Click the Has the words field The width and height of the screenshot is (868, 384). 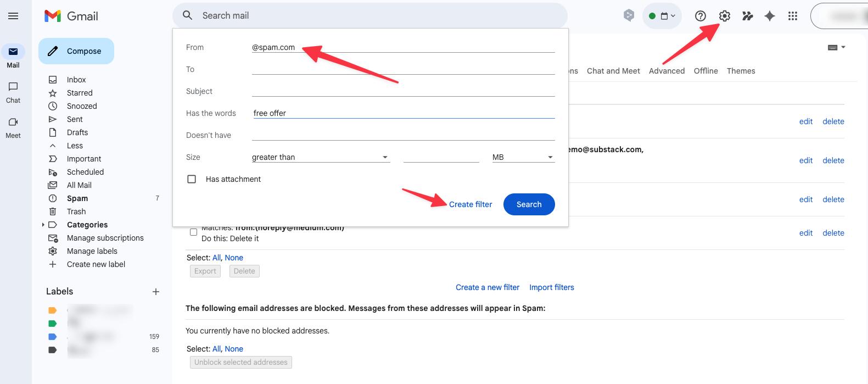[403, 113]
